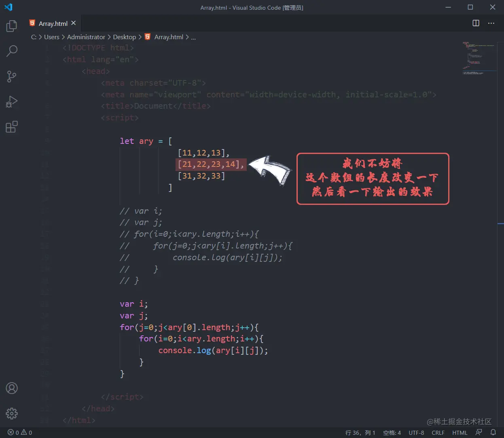
Task: Click the meta charset UTF-8 line
Action: tap(153, 83)
